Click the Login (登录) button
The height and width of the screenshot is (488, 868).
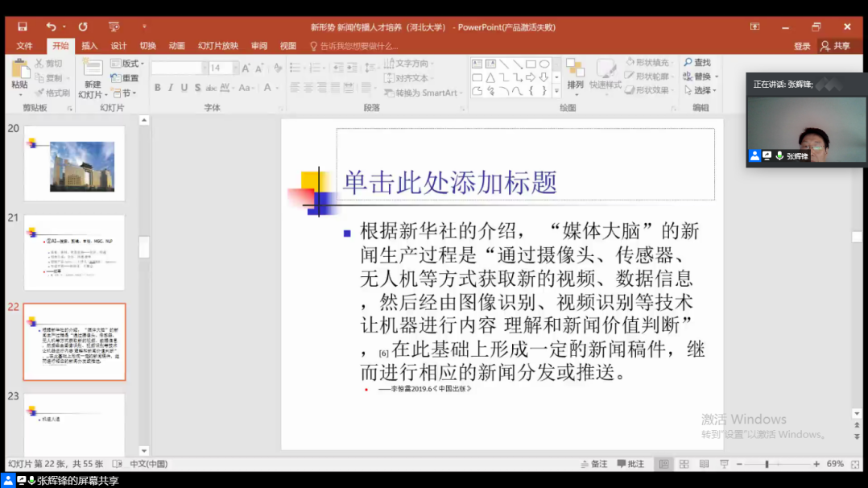[802, 46]
